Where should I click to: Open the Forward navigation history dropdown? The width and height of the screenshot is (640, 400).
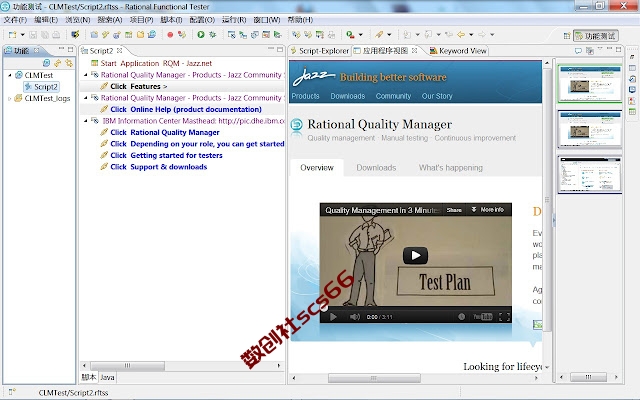(x=492, y=35)
